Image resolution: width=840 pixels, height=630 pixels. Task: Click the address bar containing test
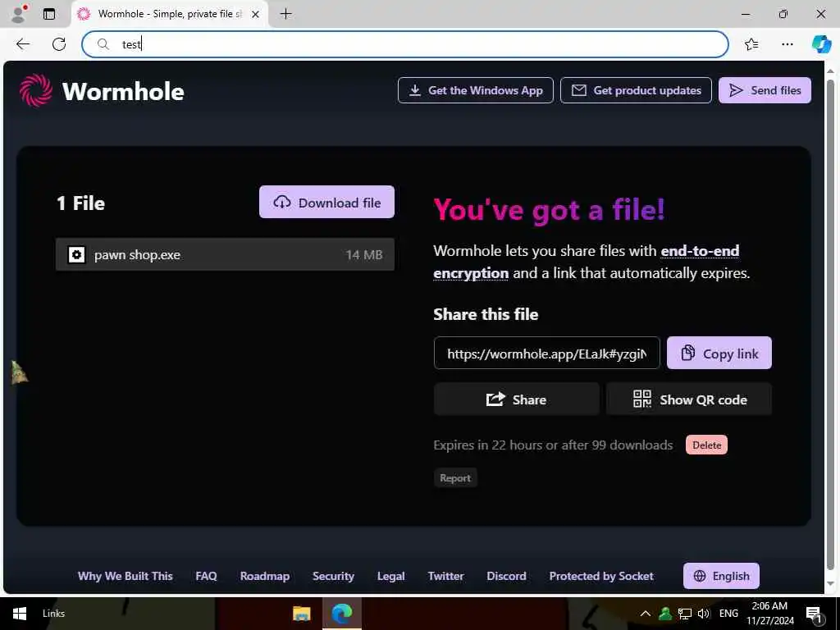point(405,44)
